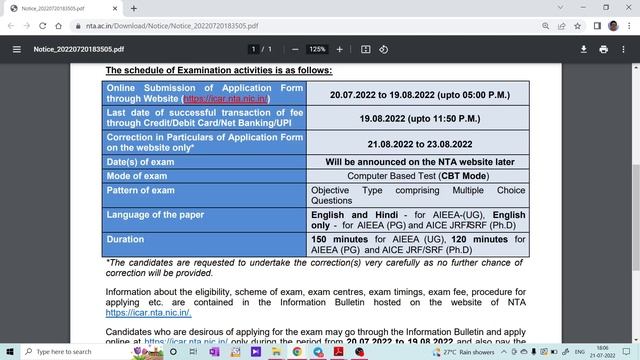
Task: Open the icar.nta.nic.in link in table
Action: 226,99
